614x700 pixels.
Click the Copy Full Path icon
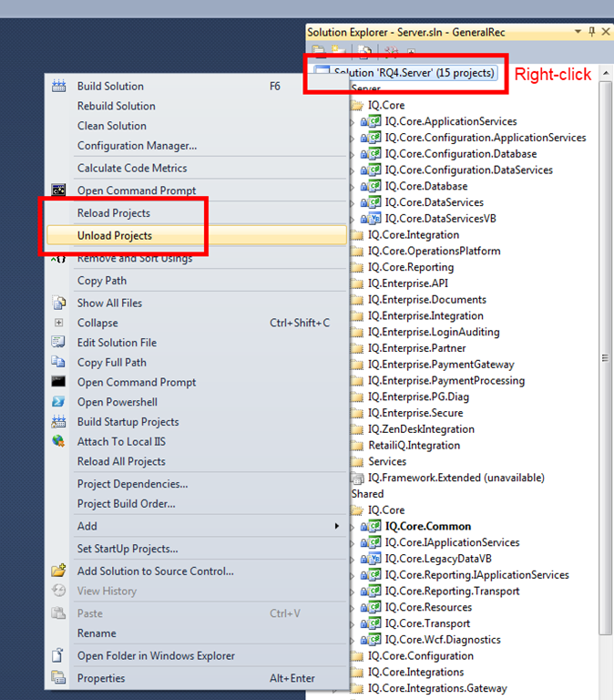[58, 362]
